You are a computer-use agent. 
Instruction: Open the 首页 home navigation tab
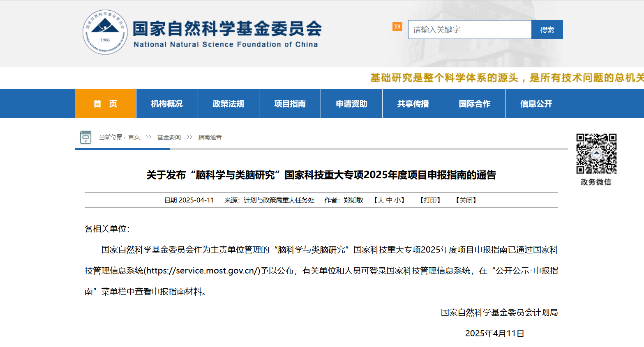click(x=105, y=103)
